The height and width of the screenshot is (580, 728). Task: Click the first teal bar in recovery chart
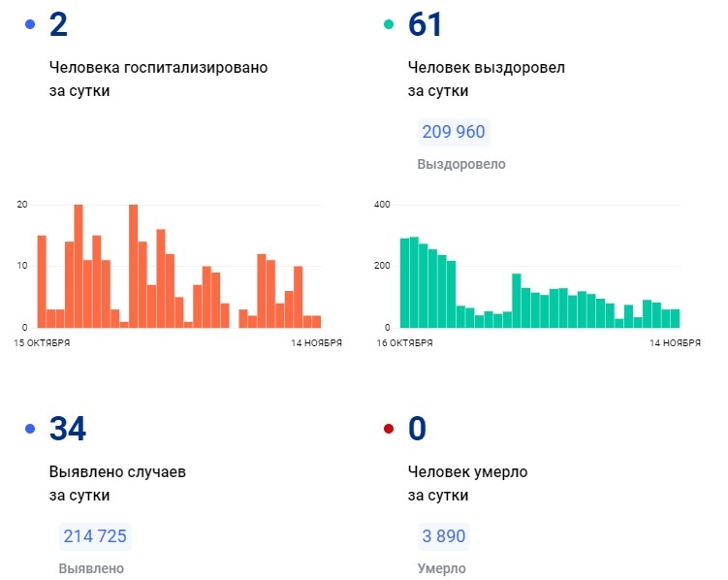coord(404,282)
